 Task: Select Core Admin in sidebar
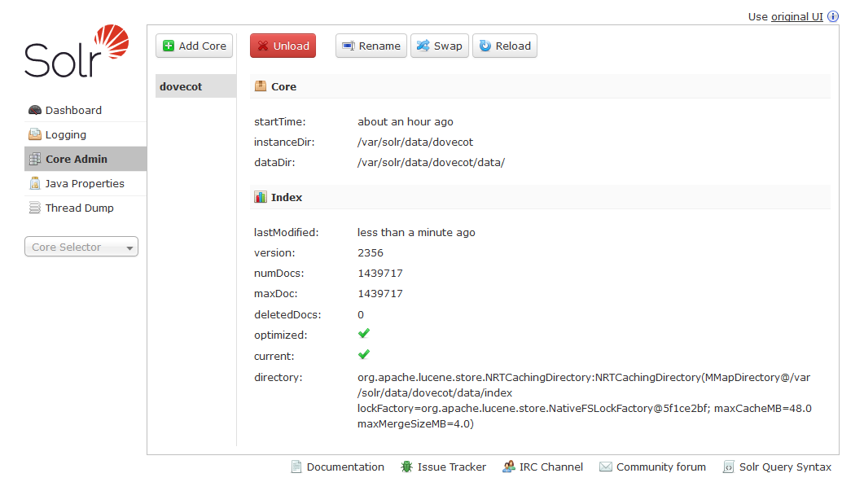point(76,160)
